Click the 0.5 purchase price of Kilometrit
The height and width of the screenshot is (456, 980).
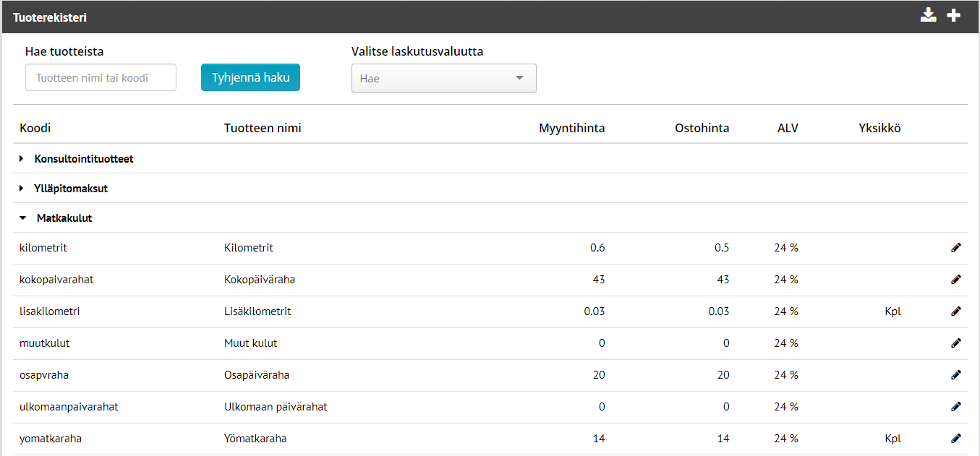[x=722, y=248]
